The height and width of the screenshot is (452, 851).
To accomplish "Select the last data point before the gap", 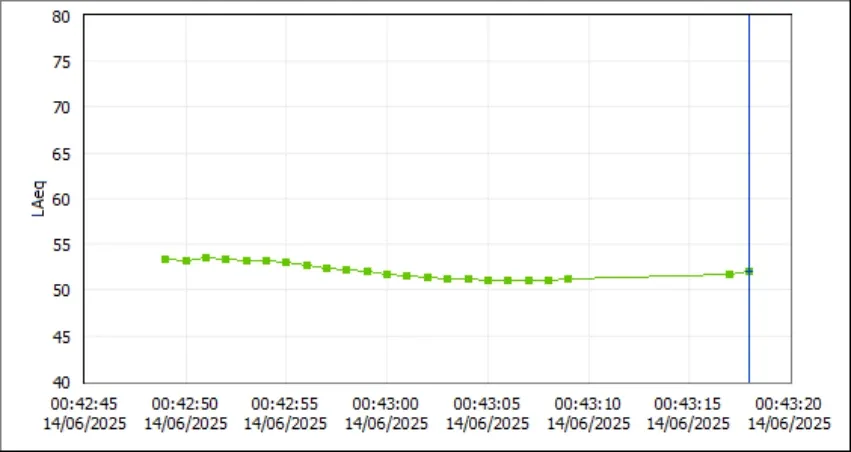I will pos(568,279).
